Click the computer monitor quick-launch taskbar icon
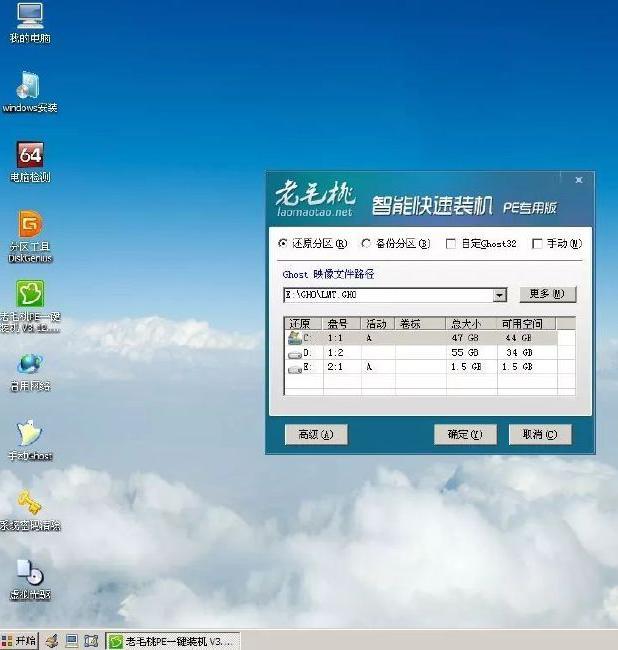 pyautogui.click(x=72, y=641)
